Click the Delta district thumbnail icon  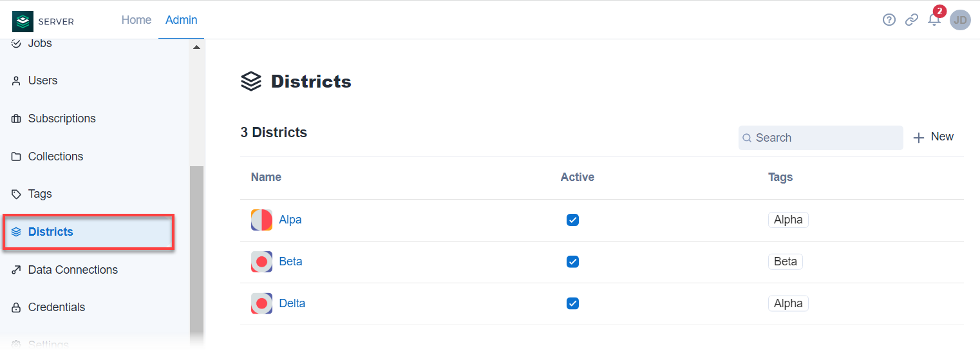(x=261, y=303)
